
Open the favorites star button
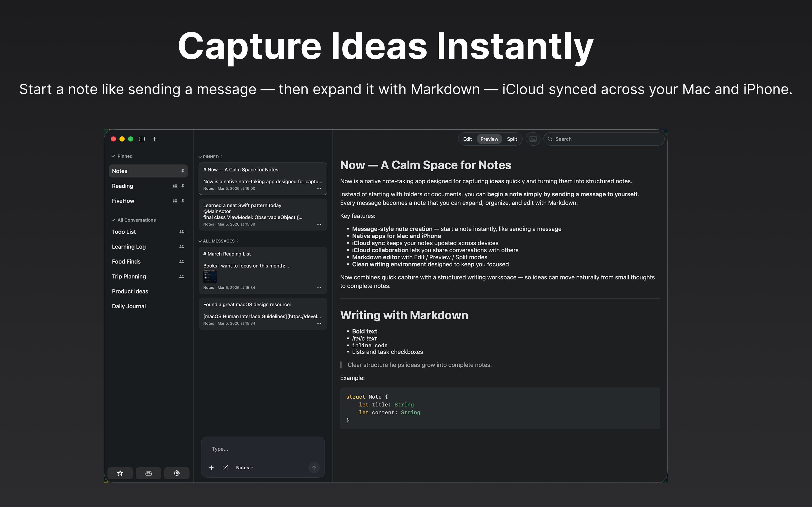tap(120, 473)
